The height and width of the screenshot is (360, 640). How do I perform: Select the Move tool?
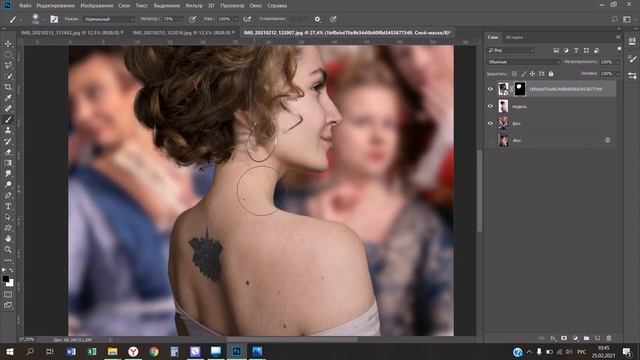(x=8, y=44)
